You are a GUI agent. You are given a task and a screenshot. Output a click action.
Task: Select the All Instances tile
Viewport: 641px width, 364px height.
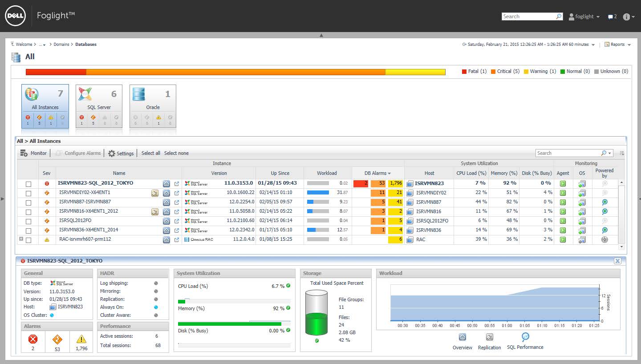point(45,106)
